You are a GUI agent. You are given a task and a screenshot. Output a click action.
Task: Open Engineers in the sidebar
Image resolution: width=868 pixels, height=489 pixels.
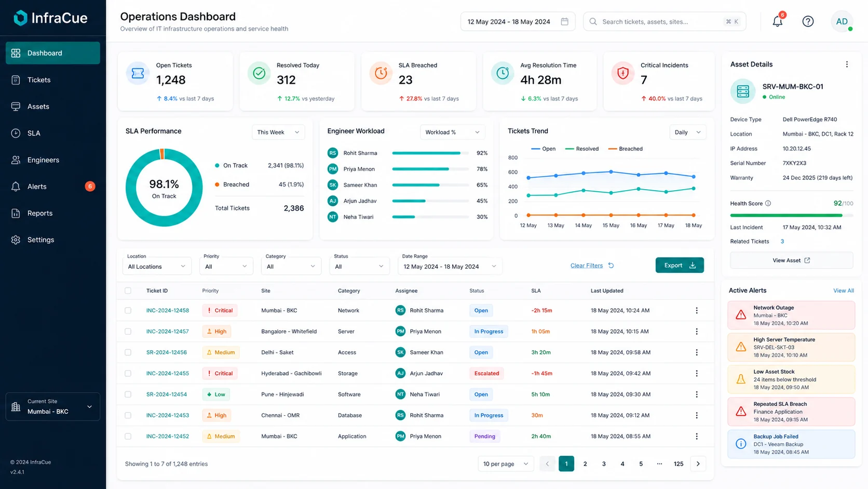pyautogui.click(x=53, y=160)
